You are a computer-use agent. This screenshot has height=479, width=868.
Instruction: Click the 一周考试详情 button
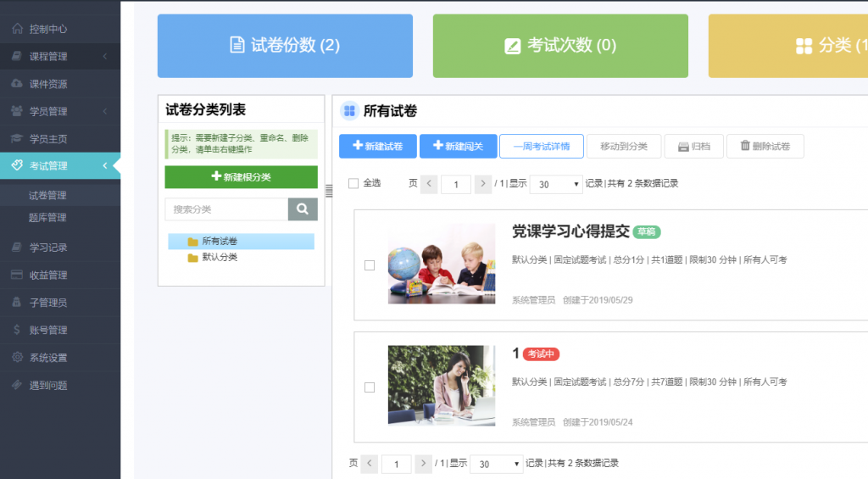click(x=542, y=146)
